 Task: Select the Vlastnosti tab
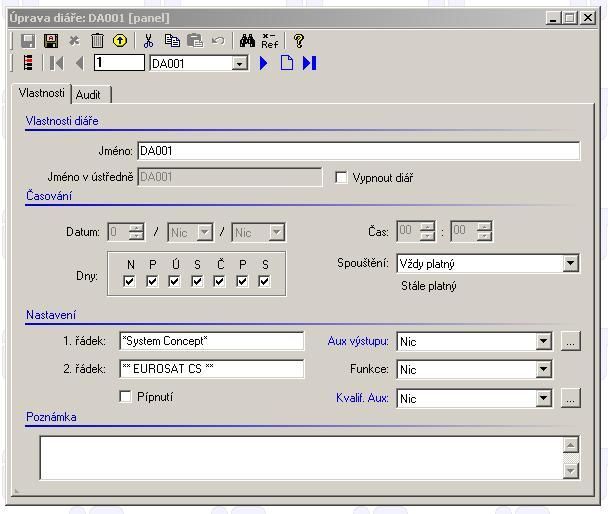42,93
